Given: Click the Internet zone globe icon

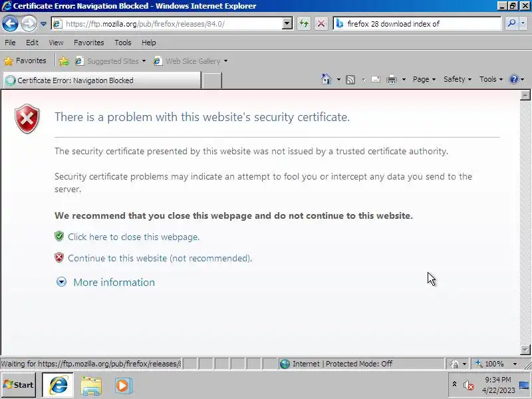Looking at the screenshot, I should point(285,364).
